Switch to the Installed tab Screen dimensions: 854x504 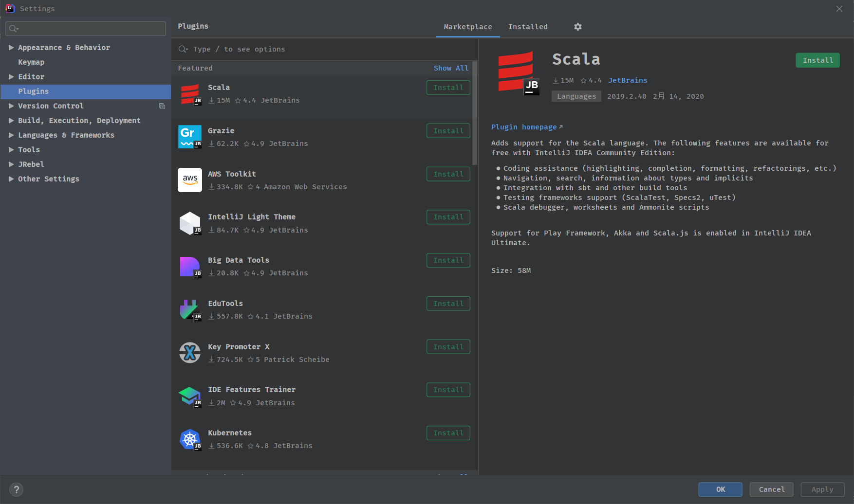(528, 27)
